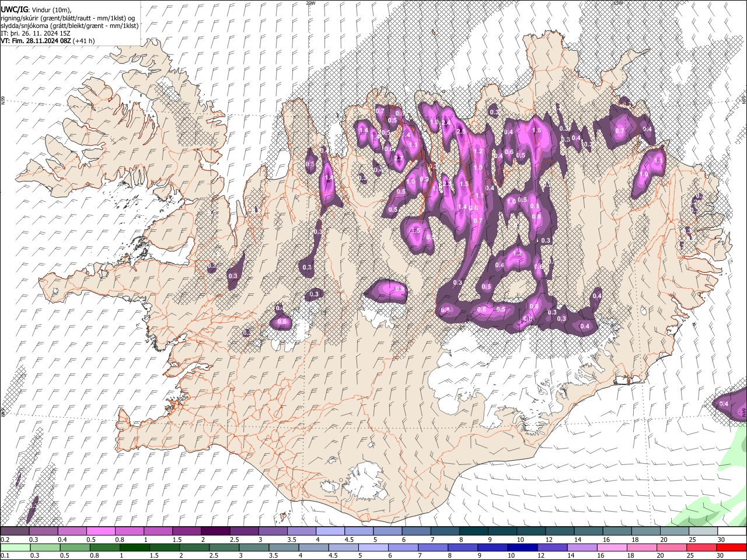Click the 2.7 snowfall value on the map
The width and height of the screenshot is (747, 560).
coord(399,158)
